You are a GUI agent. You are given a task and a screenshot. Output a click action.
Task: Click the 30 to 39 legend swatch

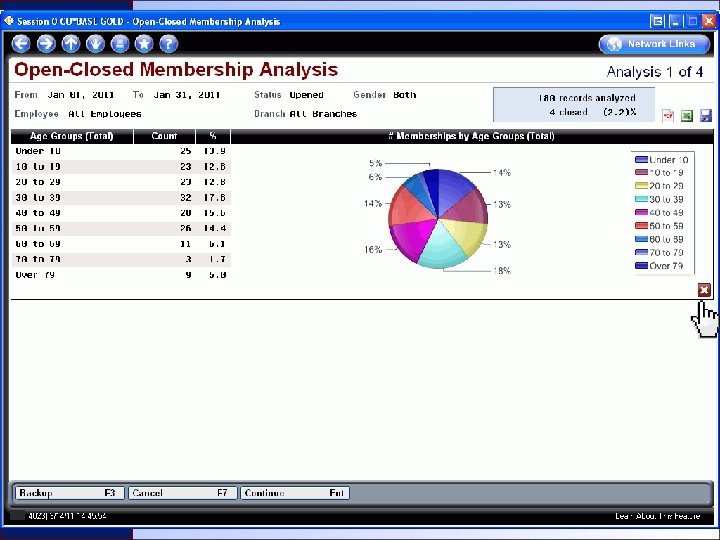641,199
